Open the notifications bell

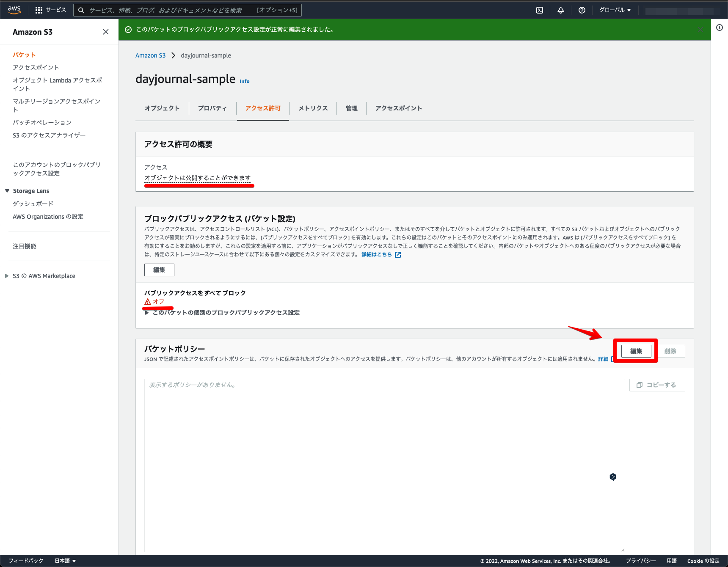561,10
